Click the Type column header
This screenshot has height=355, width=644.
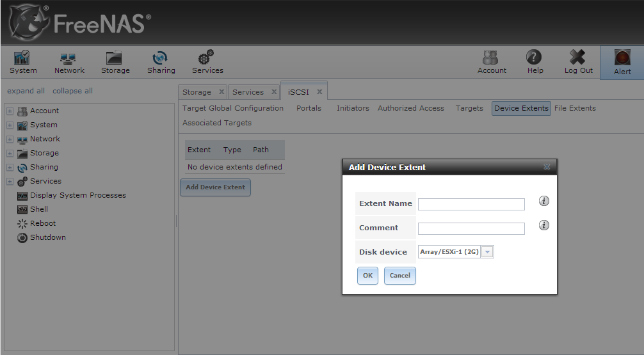[x=232, y=150]
